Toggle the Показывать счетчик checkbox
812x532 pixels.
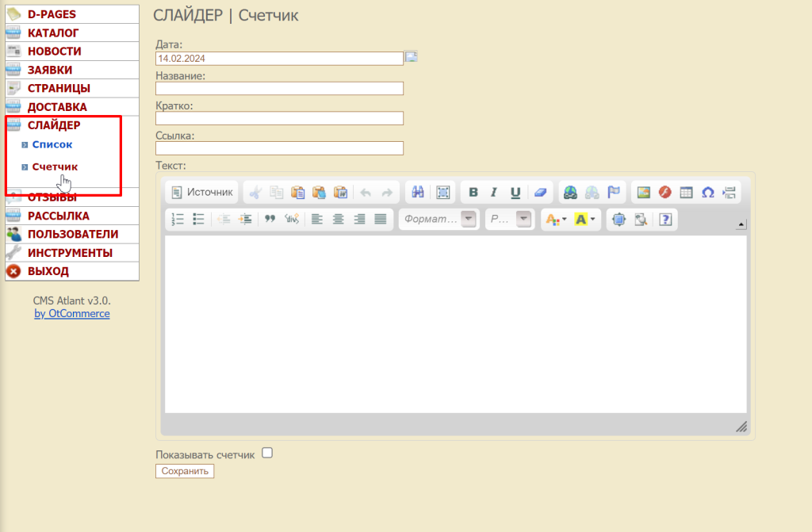[x=267, y=454]
